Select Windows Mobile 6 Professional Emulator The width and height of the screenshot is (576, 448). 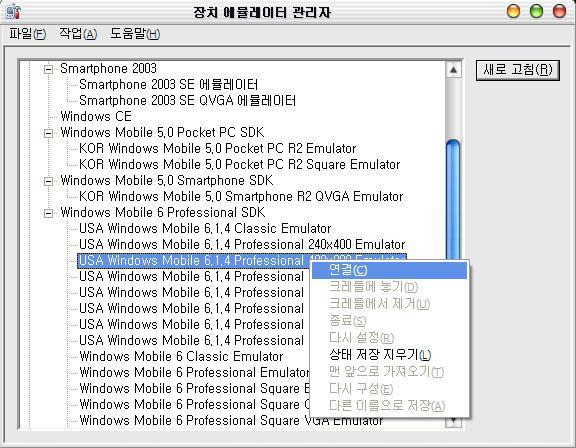[x=194, y=372]
